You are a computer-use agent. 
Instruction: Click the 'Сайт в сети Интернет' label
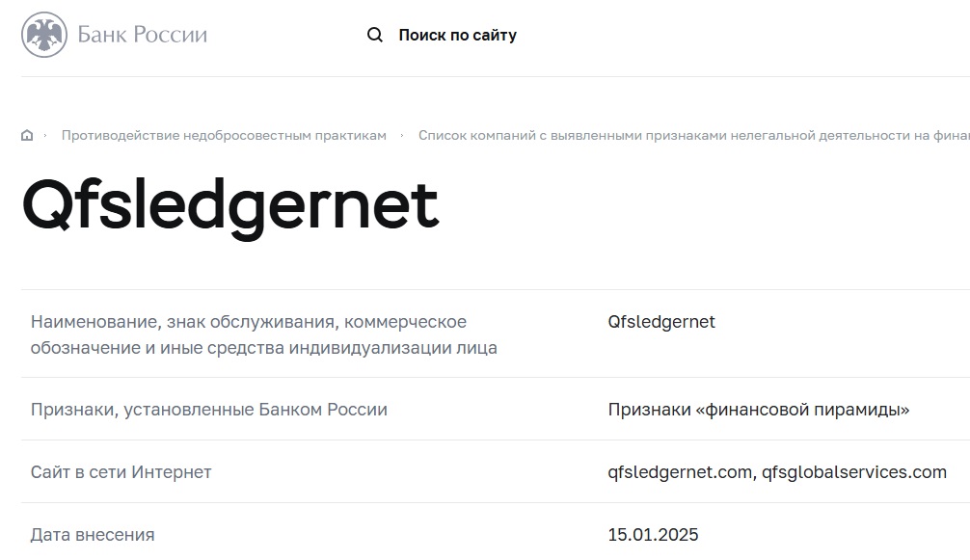(121, 472)
